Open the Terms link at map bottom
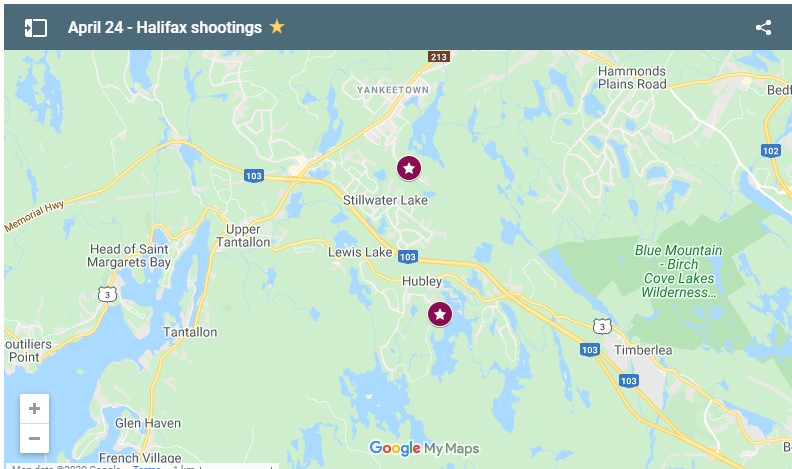The width and height of the screenshot is (792, 469). pyautogui.click(x=146, y=466)
